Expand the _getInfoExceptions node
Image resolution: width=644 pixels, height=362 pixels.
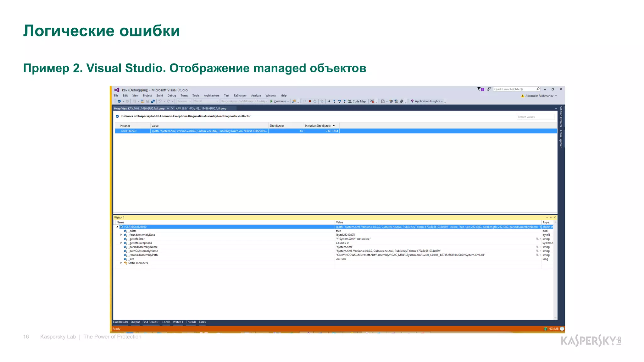tap(121, 243)
